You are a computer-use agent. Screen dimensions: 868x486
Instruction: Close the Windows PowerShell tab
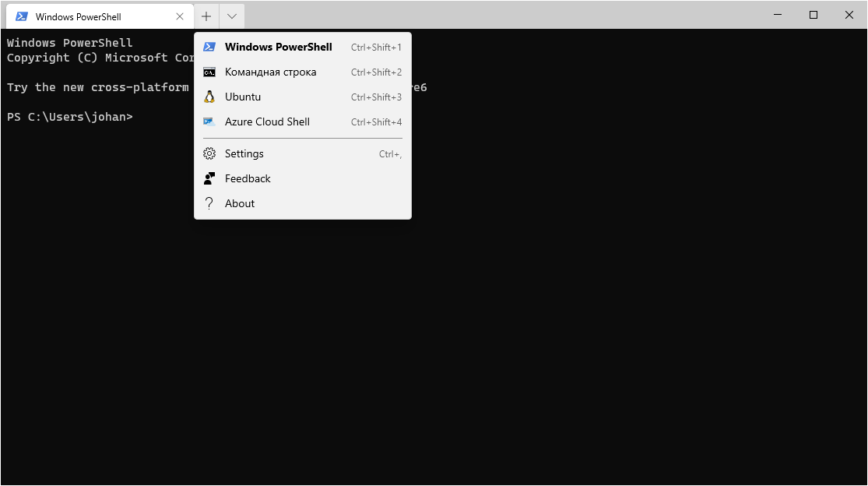(180, 16)
